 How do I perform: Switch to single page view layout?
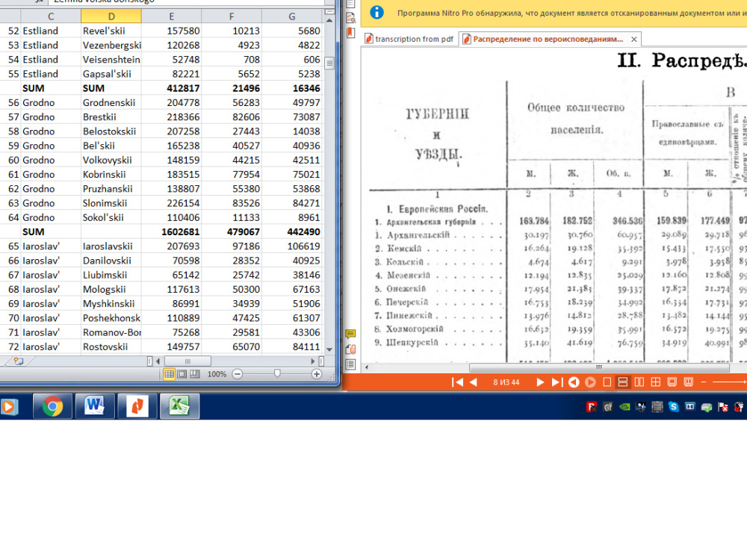607,382
